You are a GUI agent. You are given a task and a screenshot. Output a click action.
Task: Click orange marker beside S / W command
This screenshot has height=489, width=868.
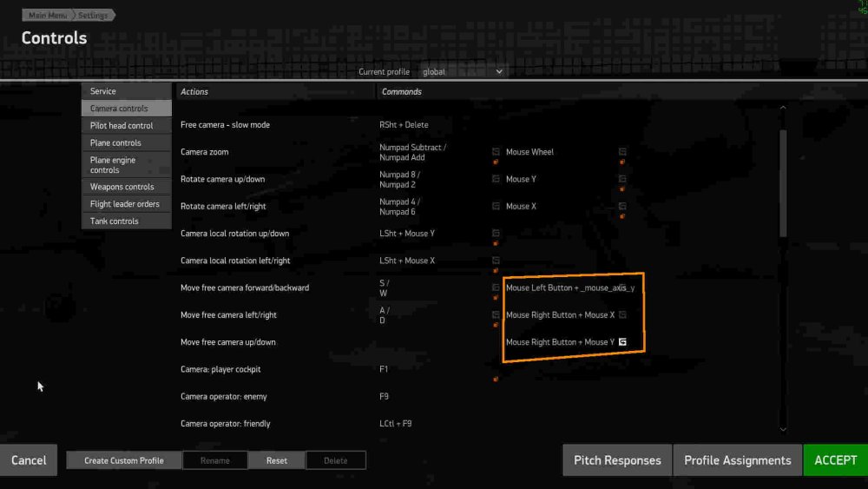pyautogui.click(x=496, y=298)
